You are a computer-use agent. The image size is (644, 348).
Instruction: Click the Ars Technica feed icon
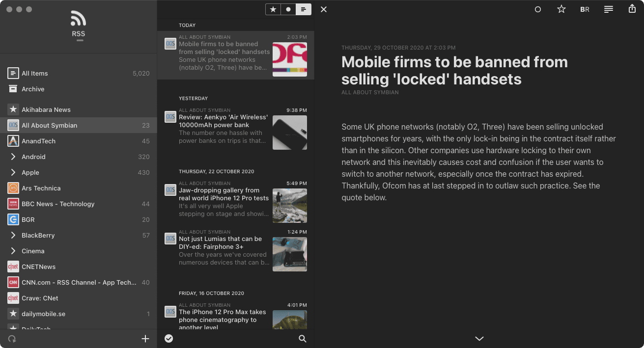(x=13, y=188)
